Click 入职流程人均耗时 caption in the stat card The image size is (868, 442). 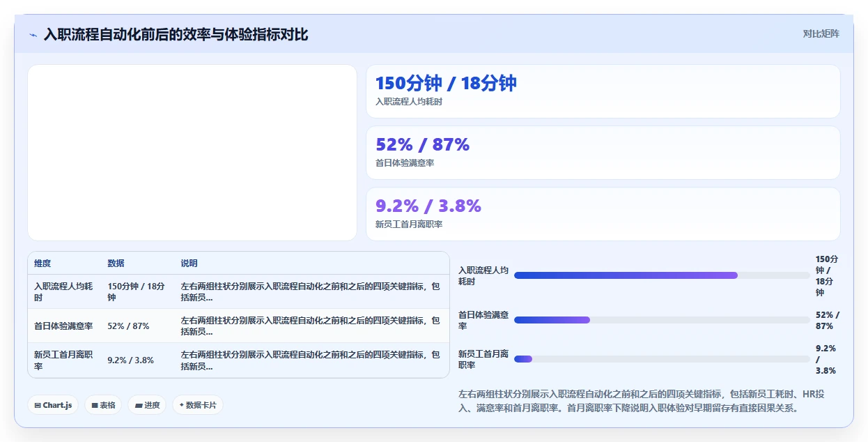click(x=409, y=102)
